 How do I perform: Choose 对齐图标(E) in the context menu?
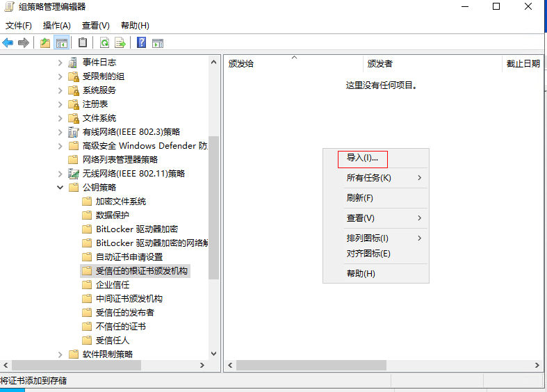tap(376, 254)
